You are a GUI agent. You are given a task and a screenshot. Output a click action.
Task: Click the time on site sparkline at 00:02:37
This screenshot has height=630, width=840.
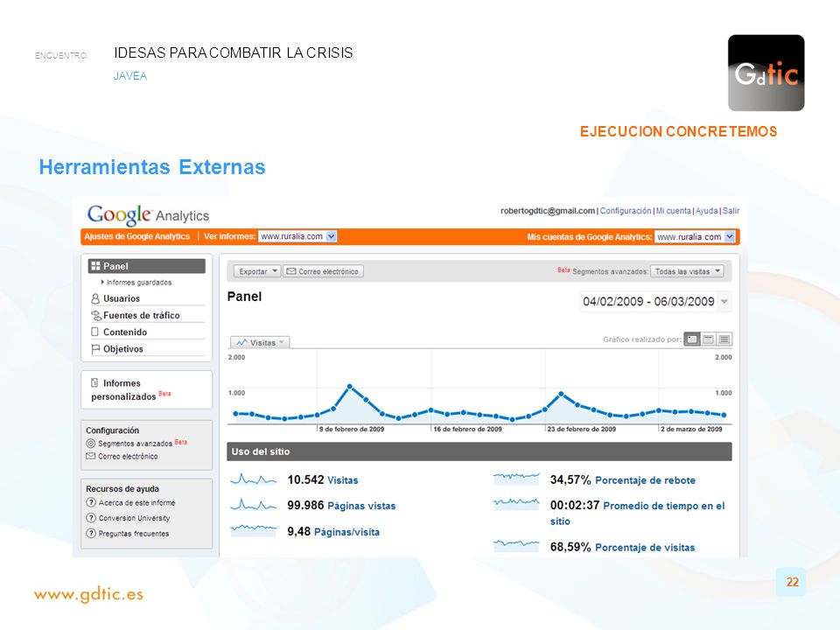tap(516, 504)
